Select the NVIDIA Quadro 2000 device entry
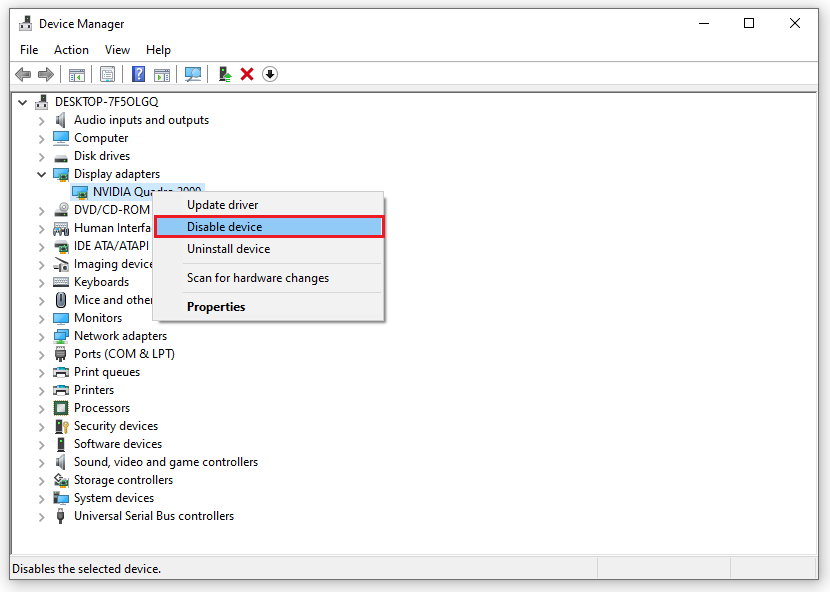 140,191
